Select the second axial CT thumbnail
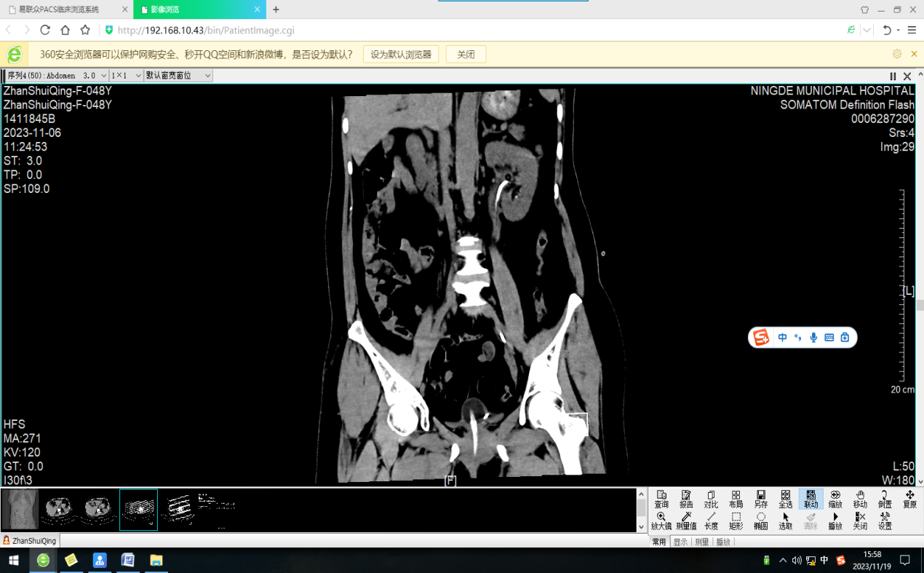Viewport: 924px width, 573px height. pyautogui.click(x=58, y=510)
